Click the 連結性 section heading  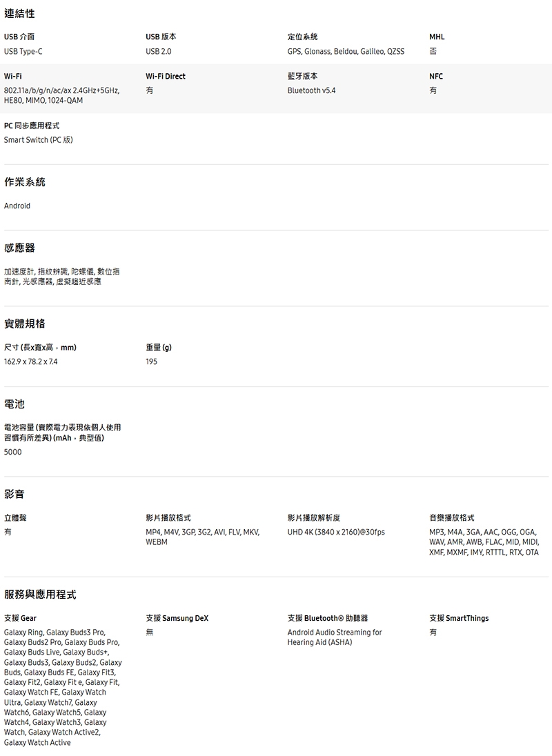click(19, 14)
